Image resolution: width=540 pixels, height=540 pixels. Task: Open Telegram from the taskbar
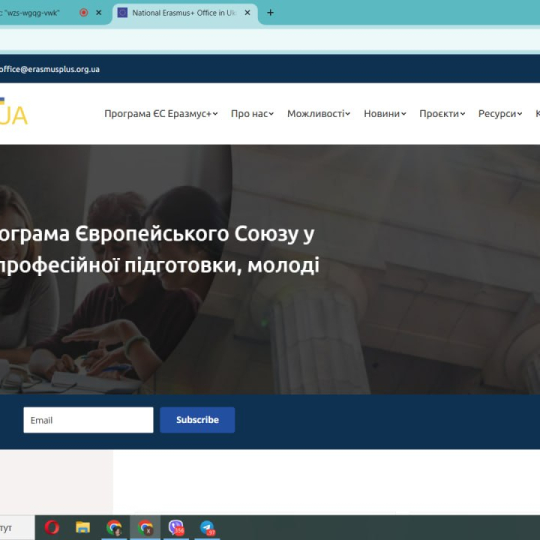click(x=207, y=527)
